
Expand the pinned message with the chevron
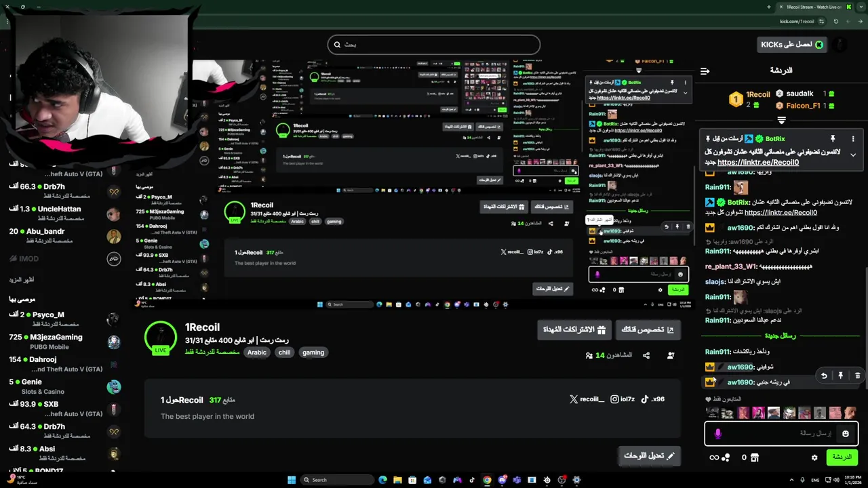(853, 155)
